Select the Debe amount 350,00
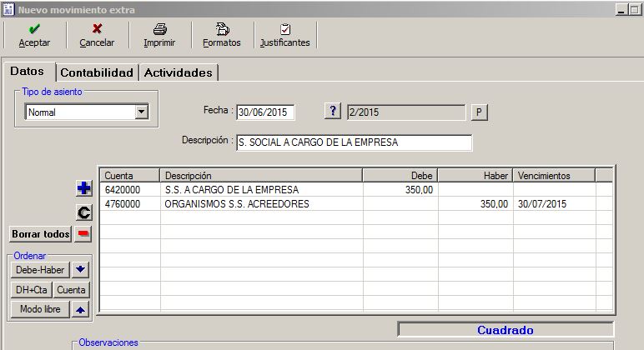The image size is (644, 350). 400,189
